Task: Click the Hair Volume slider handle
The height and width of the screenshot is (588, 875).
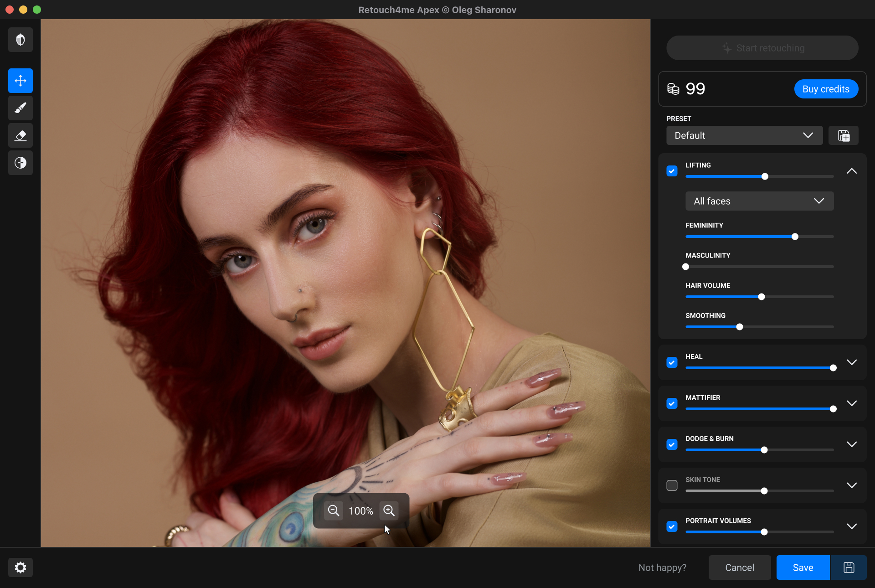Action: point(761,297)
